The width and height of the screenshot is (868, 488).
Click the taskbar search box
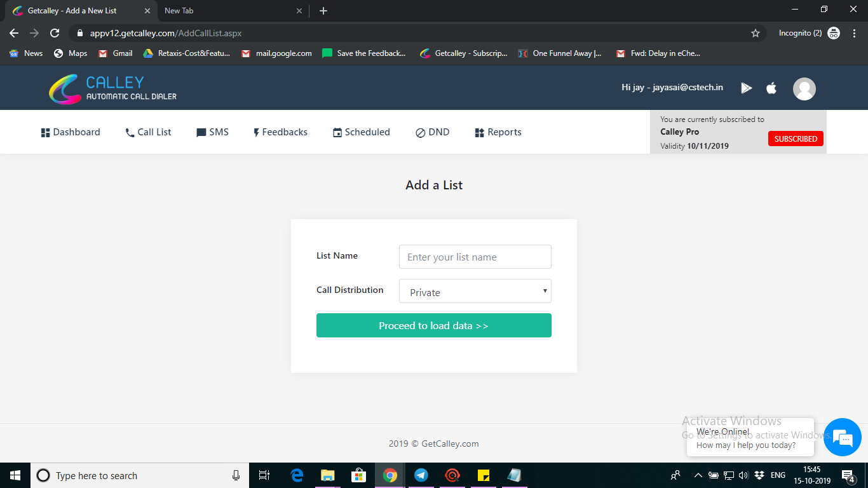pos(140,475)
